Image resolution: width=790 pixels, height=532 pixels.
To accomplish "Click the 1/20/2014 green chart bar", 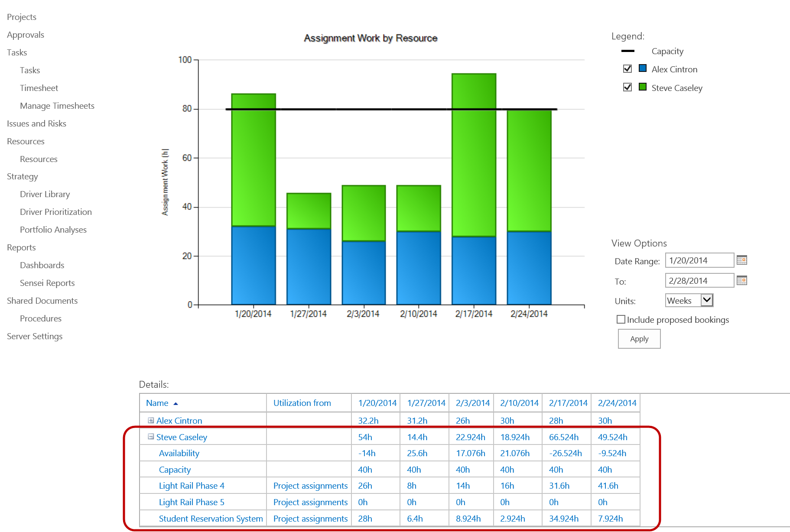I will (254, 160).
